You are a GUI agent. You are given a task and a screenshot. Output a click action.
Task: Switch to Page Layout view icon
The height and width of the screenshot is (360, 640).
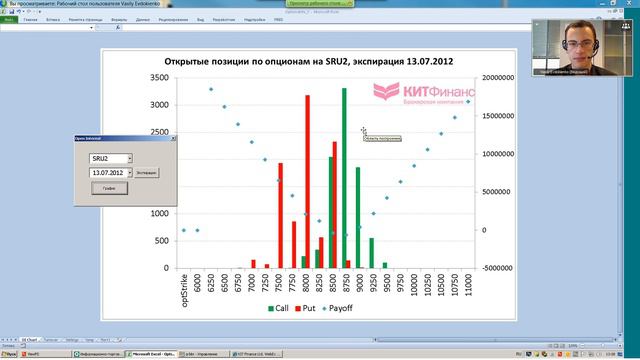click(556, 346)
